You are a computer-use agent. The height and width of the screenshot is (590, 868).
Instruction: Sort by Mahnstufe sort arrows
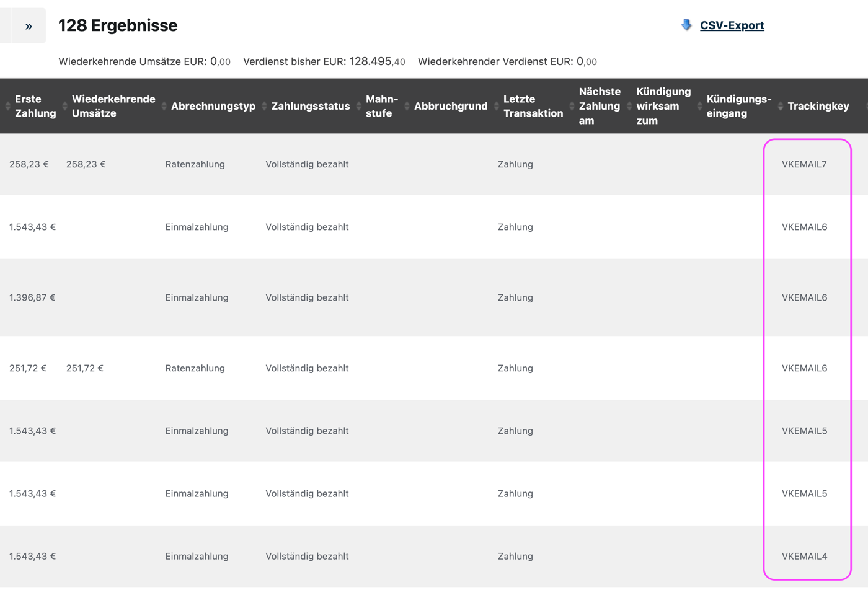358,106
